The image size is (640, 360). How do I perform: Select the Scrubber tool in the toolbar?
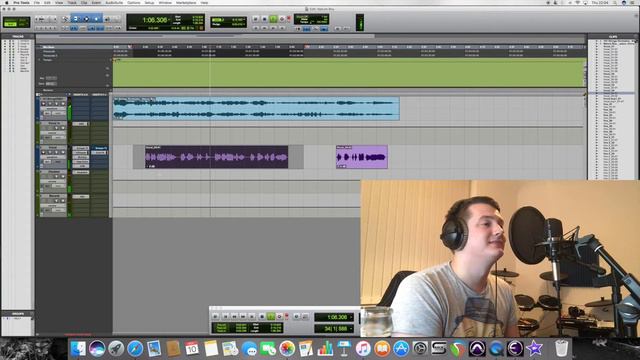click(x=107, y=19)
